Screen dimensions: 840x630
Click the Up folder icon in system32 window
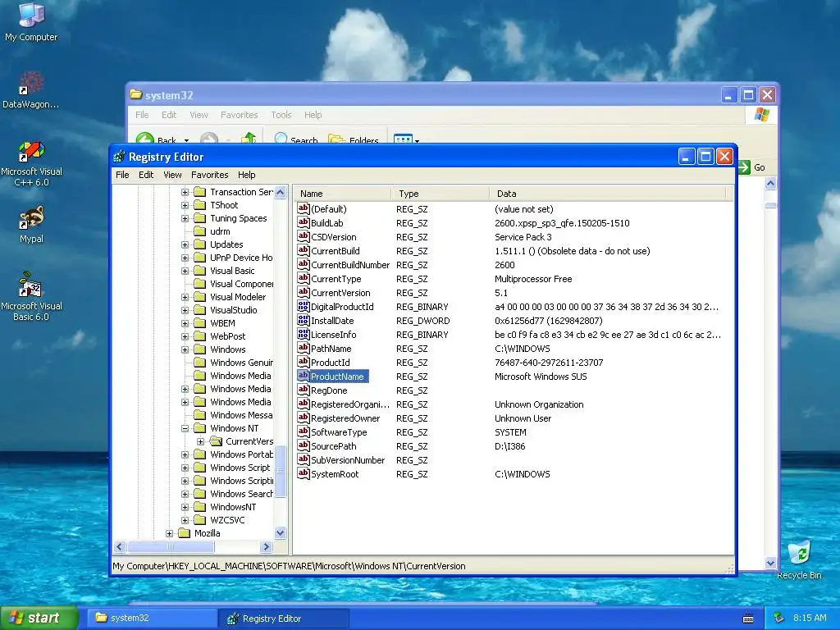249,139
